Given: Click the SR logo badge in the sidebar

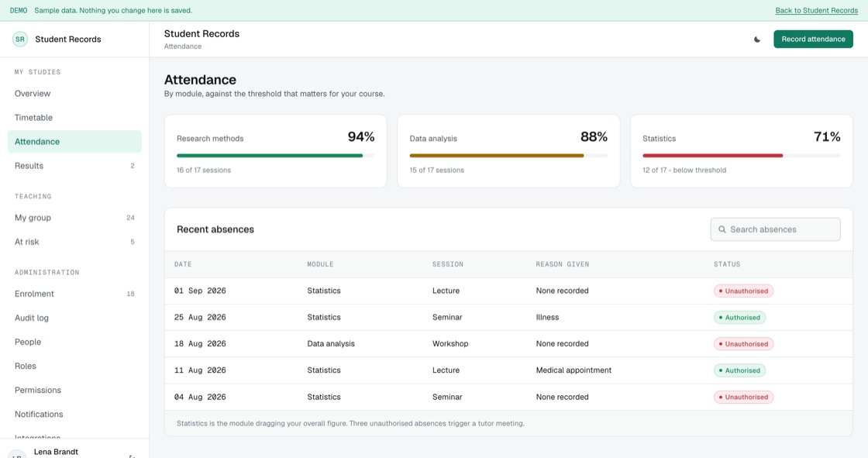Looking at the screenshot, I should pyautogui.click(x=20, y=40).
